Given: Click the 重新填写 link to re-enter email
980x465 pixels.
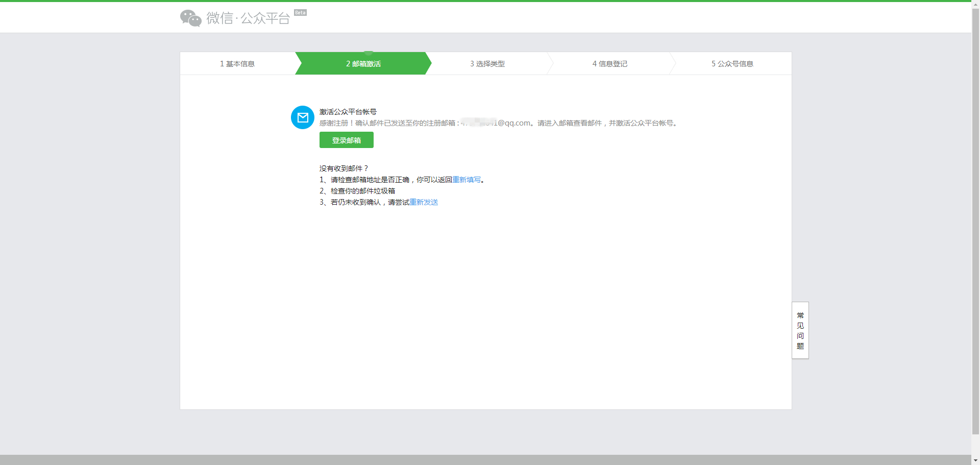Looking at the screenshot, I should coord(467,180).
